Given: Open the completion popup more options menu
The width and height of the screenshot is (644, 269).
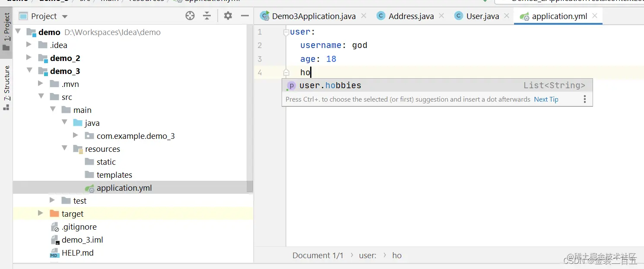Looking at the screenshot, I should tap(585, 99).
